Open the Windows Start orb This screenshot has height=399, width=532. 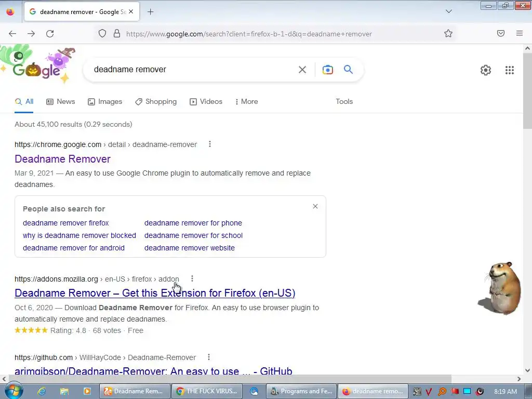click(14, 391)
